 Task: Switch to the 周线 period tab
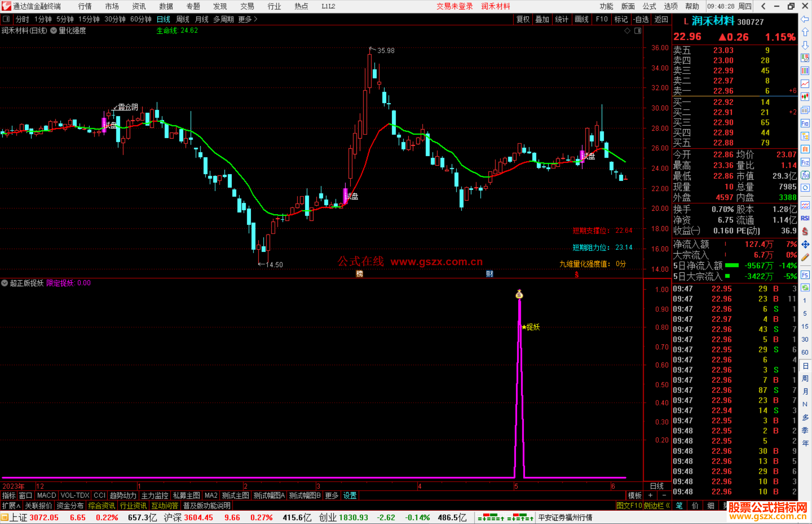click(x=182, y=19)
